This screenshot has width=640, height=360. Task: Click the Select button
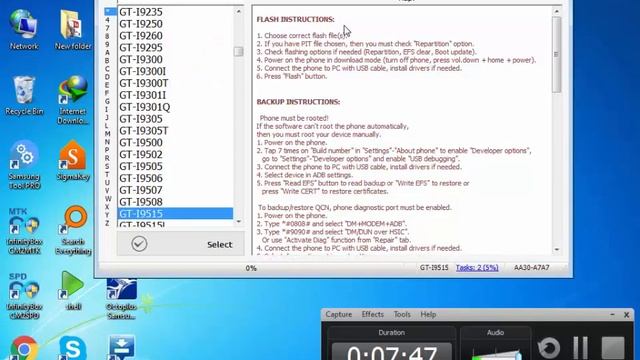pyautogui.click(x=181, y=244)
